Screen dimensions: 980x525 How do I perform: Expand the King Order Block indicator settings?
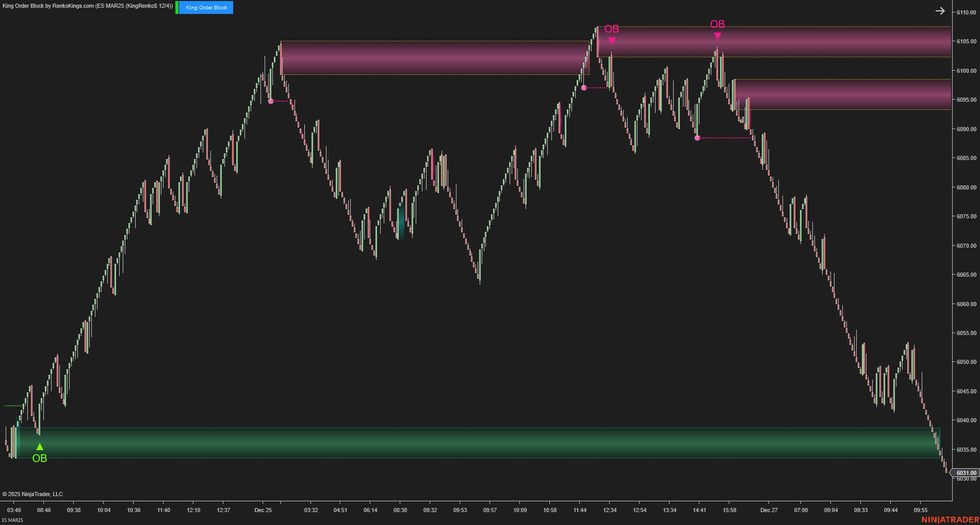point(204,7)
